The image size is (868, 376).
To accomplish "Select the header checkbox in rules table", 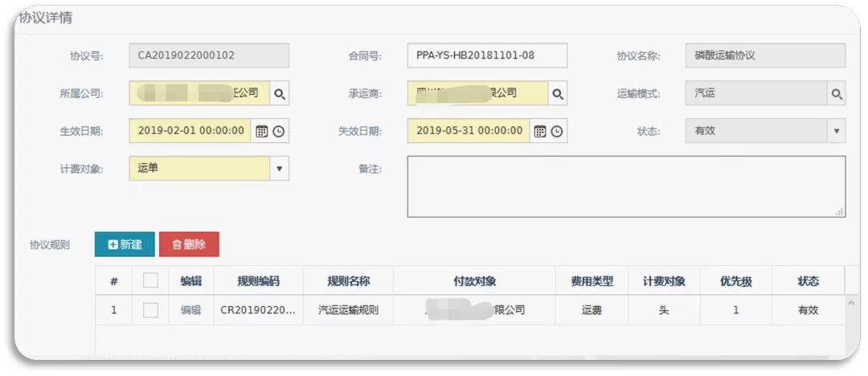I will (x=150, y=280).
